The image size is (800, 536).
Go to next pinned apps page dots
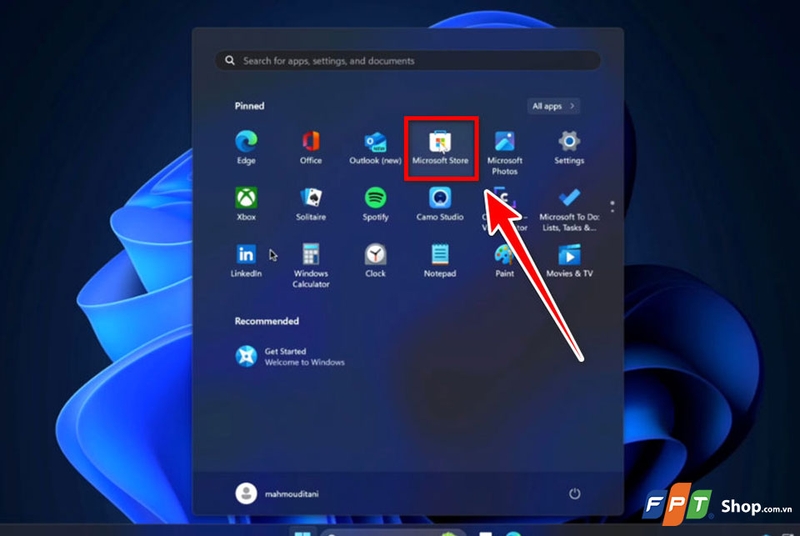[612, 207]
